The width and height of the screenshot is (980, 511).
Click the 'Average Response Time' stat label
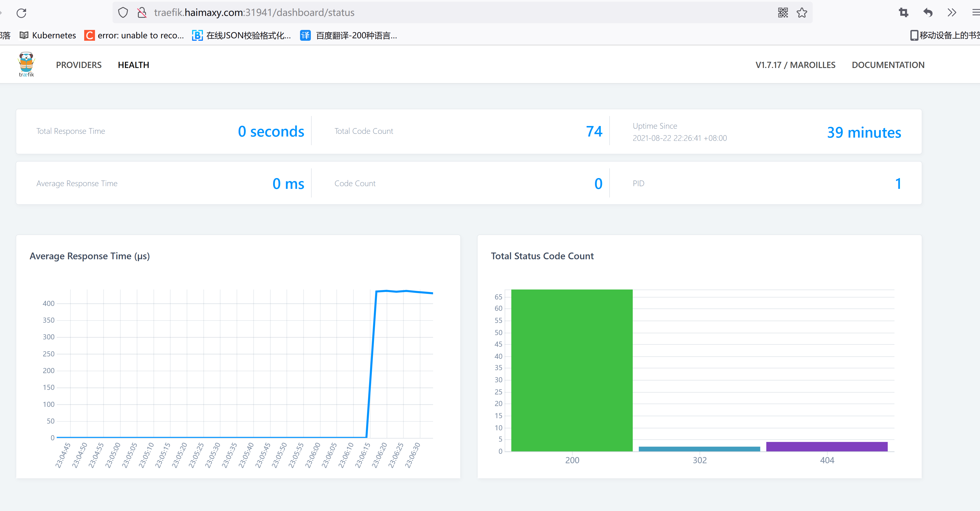point(77,184)
